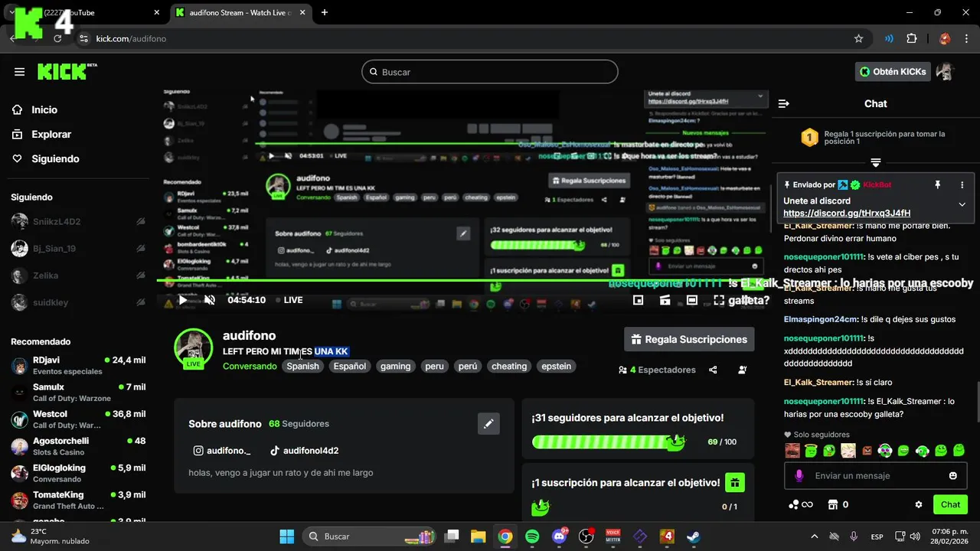Open Discord from taskbar

click(560, 536)
